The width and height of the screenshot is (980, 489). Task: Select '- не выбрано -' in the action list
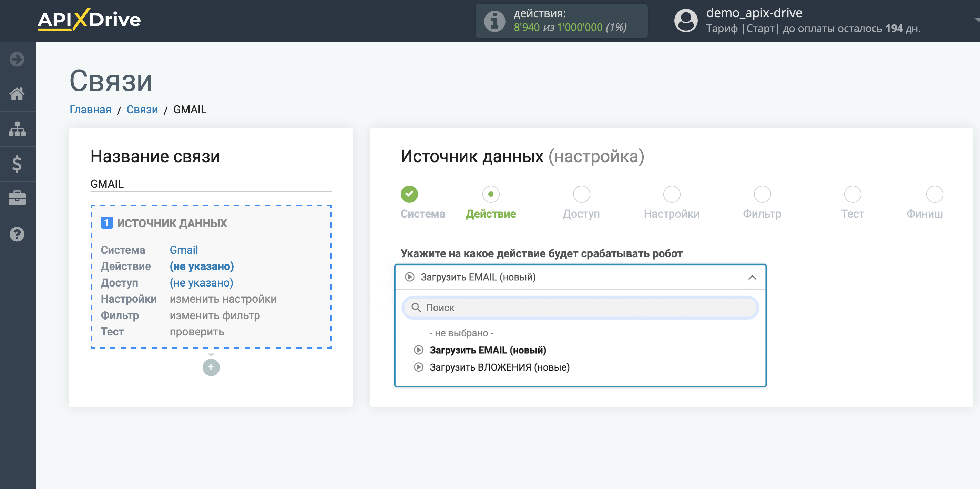461,333
